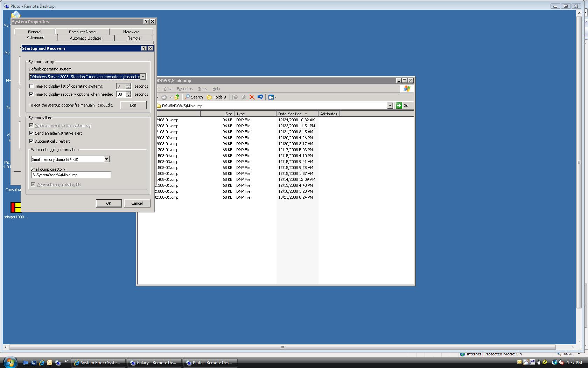Click the mail envelope tray icon
588x368 pixels.
coord(519,362)
